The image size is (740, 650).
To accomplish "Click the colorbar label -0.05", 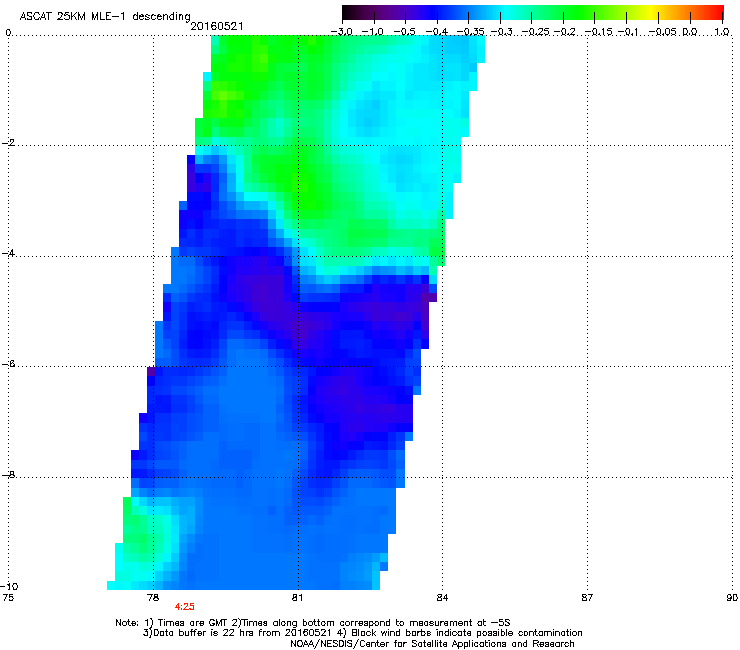I will pyautogui.click(x=663, y=32).
